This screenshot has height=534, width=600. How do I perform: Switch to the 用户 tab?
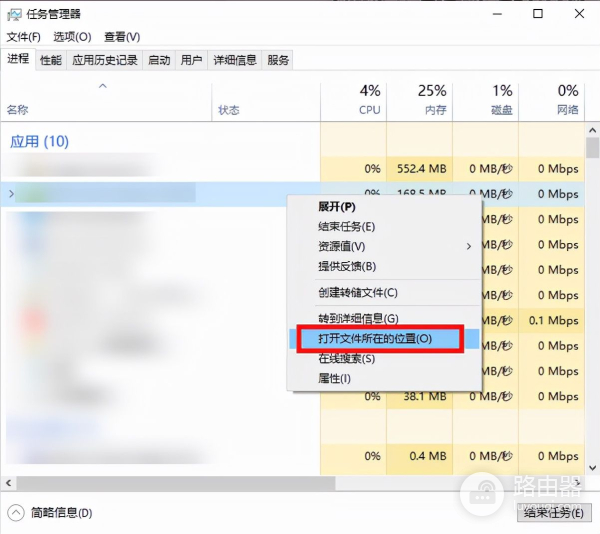pos(191,60)
